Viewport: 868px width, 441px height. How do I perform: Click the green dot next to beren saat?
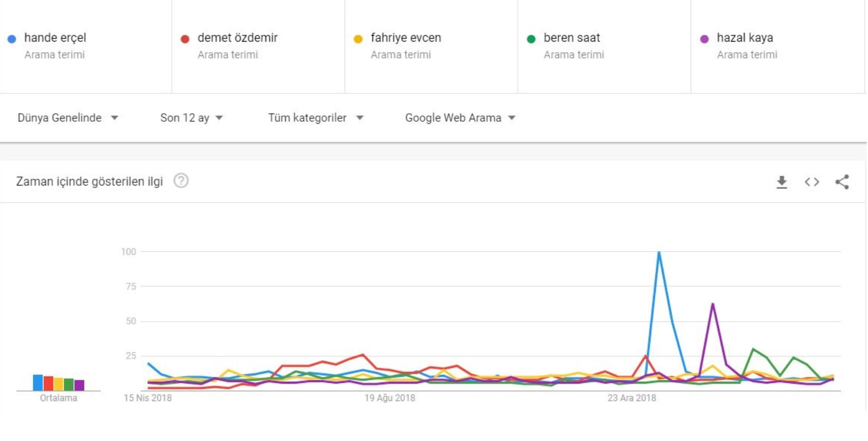[531, 39]
